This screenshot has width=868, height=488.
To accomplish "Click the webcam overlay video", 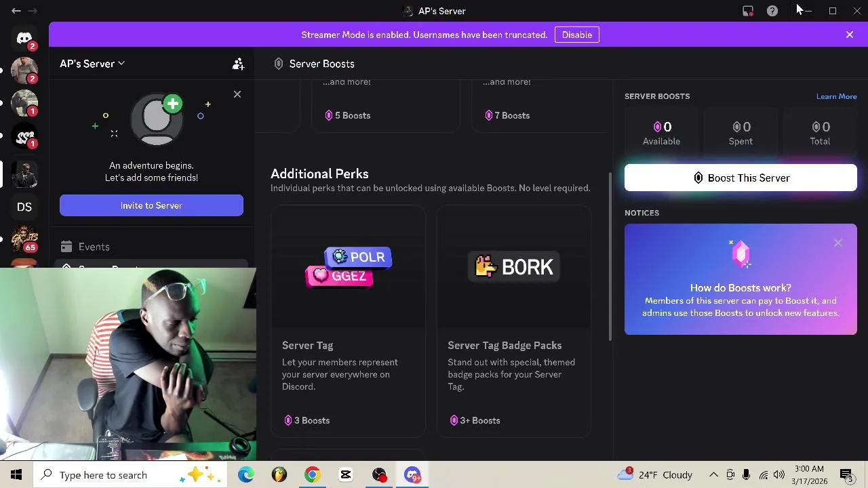I will [128, 364].
